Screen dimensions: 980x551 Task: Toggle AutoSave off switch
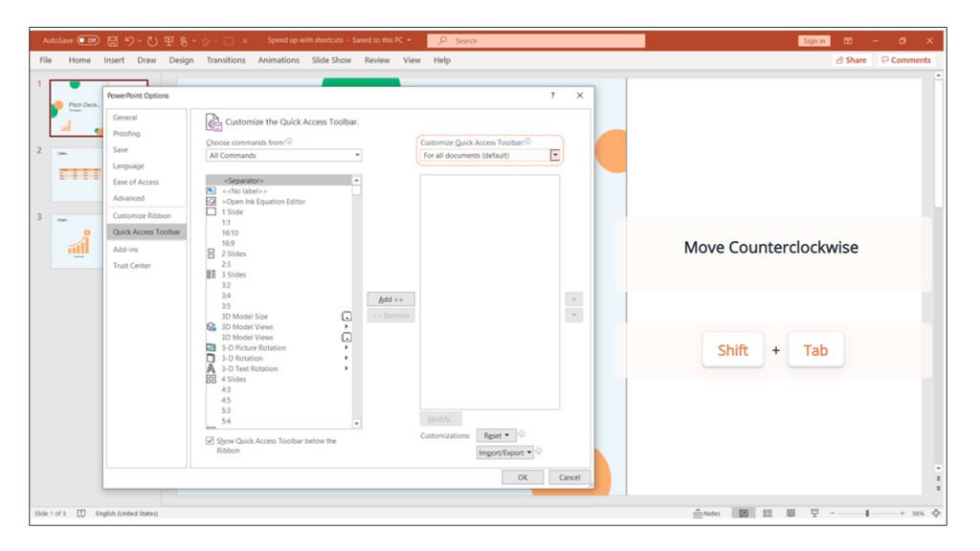pos(88,40)
